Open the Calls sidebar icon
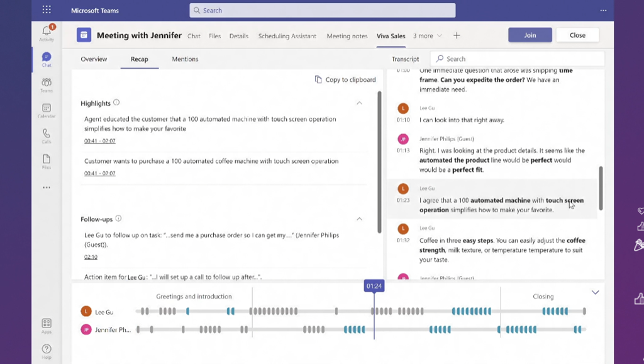 click(47, 136)
